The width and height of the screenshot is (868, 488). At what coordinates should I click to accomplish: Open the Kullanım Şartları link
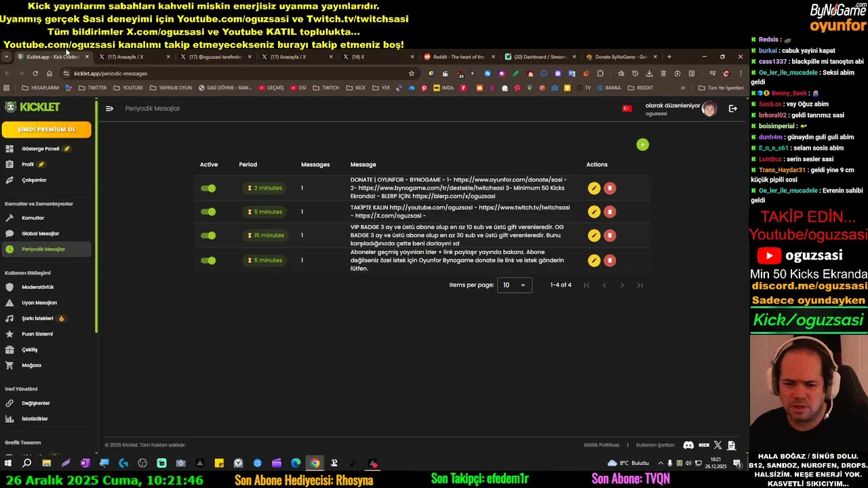tap(655, 445)
